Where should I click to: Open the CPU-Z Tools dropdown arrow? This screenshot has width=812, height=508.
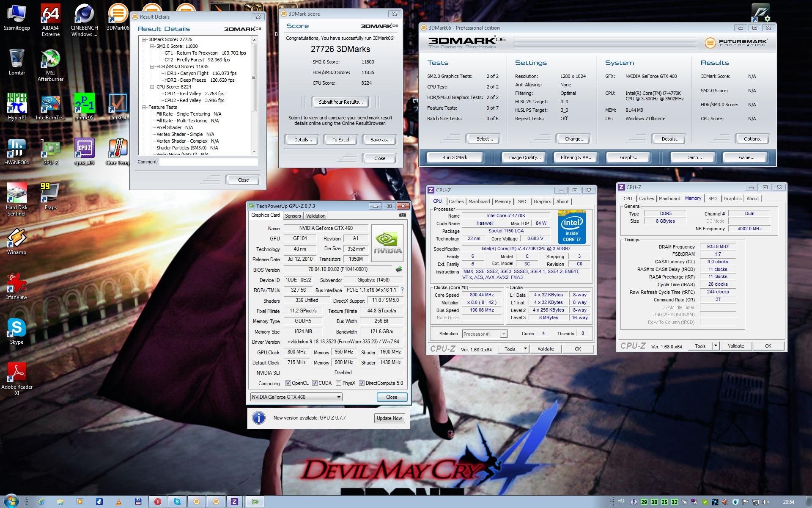[525, 349]
